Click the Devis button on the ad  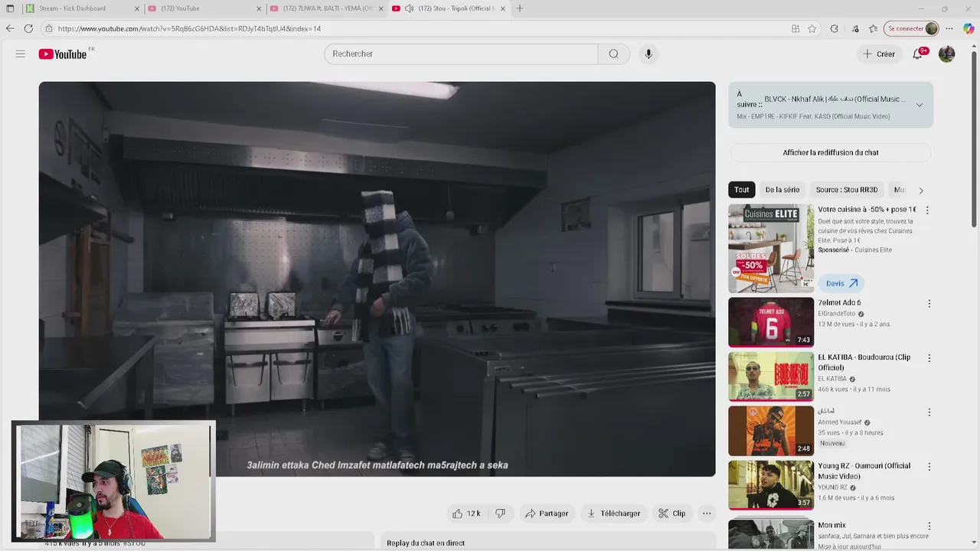point(841,283)
